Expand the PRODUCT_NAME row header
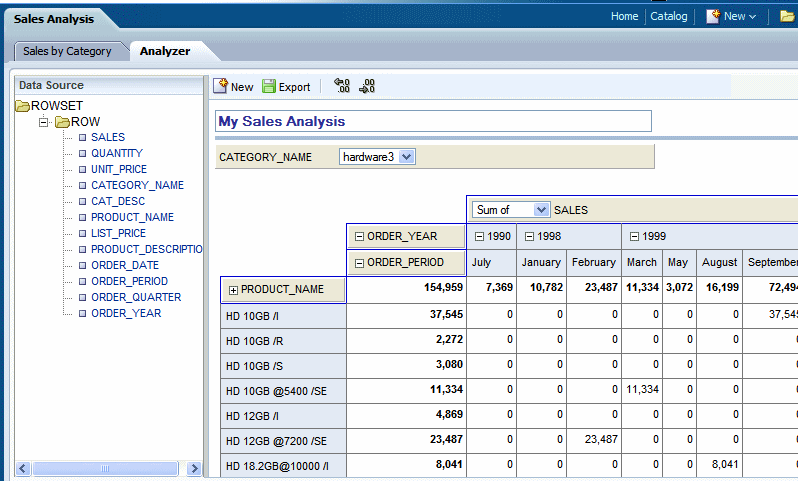The width and height of the screenshot is (798, 481). coord(234,290)
